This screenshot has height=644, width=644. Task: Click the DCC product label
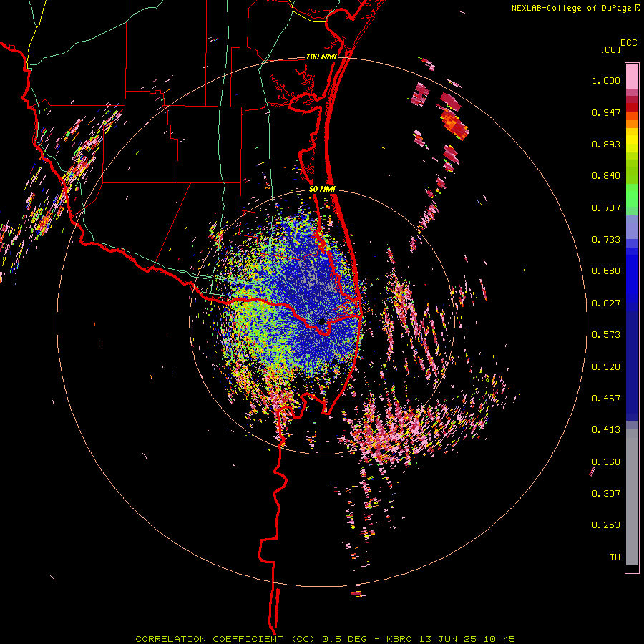click(x=628, y=43)
